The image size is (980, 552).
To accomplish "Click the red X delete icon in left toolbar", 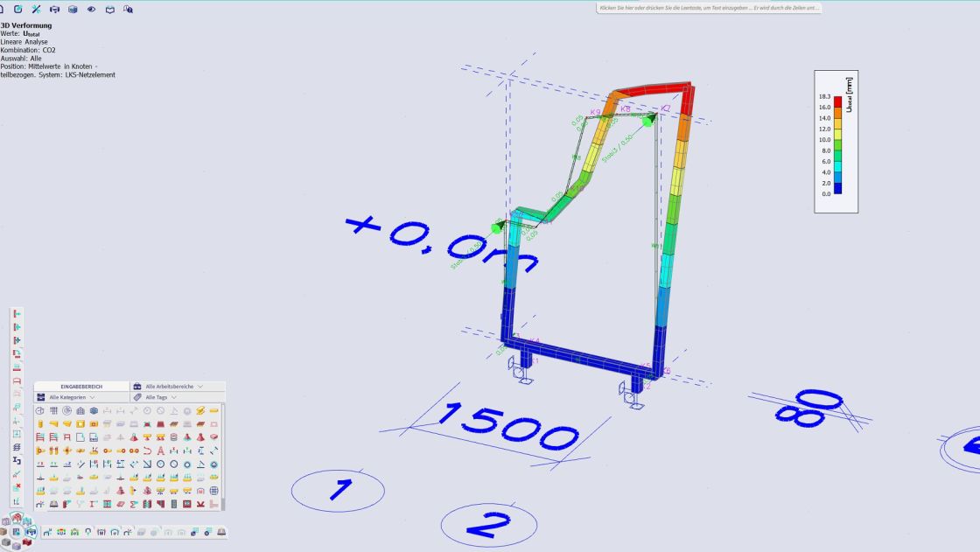I will pos(17,487).
